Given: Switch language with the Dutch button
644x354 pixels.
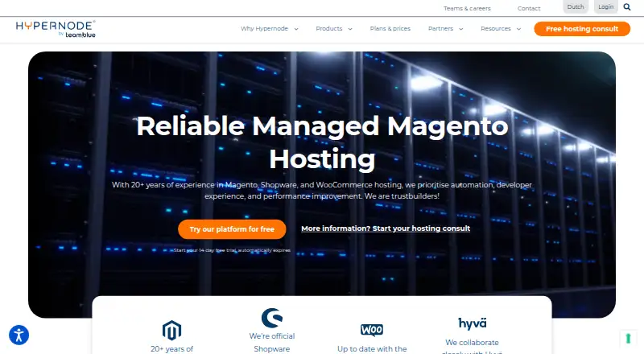Looking at the screenshot, I should pyautogui.click(x=576, y=7).
